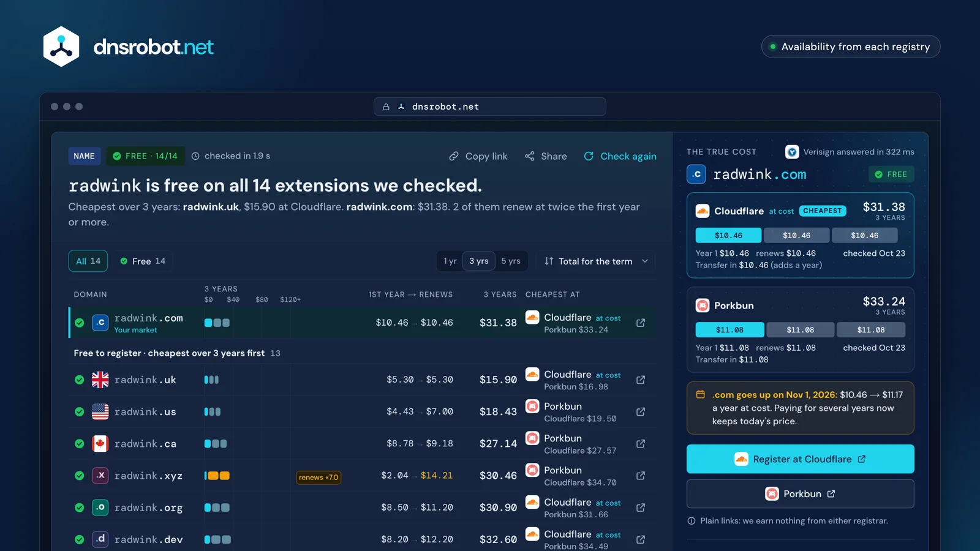Click Register at Cloudflare button
Image resolution: width=980 pixels, height=551 pixels.
click(x=801, y=459)
